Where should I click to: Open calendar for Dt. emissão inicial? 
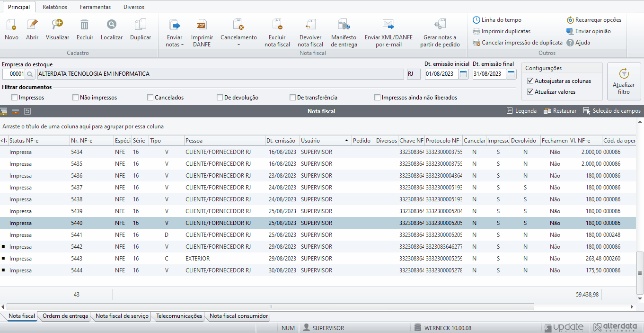pyautogui.click(x=463, y=74)
